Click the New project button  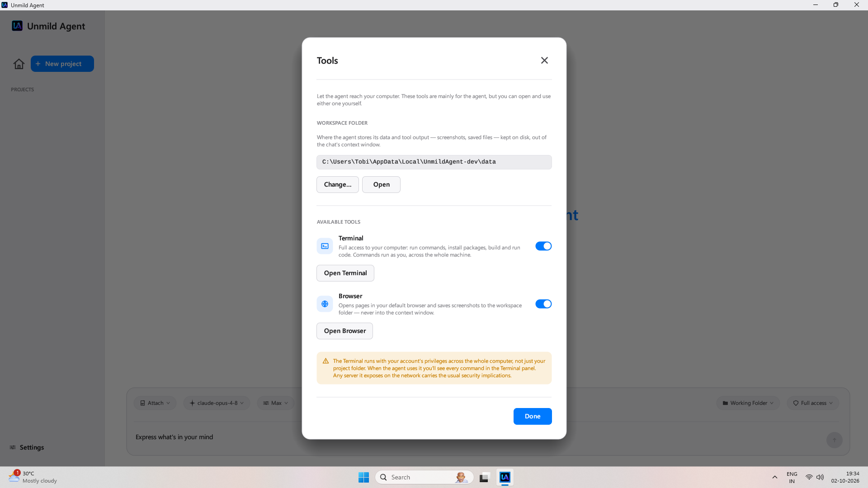[x=62, y=64]
